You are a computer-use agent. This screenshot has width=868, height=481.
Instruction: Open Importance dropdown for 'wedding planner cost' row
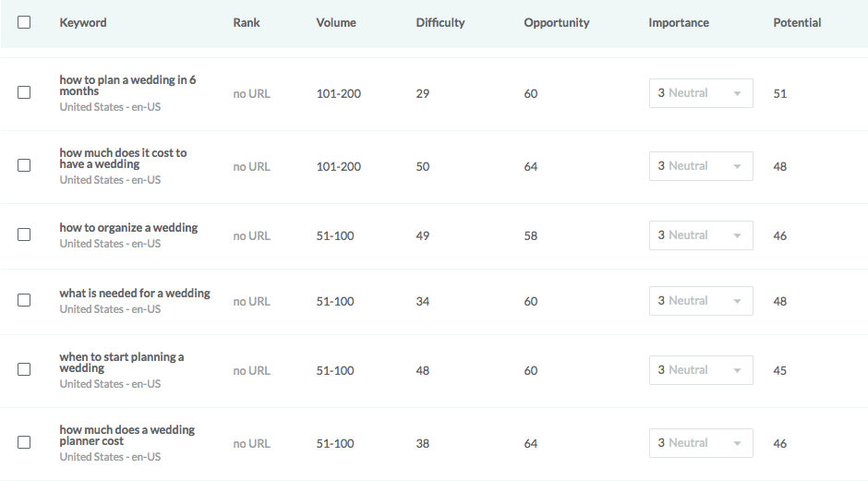(701, 443)
